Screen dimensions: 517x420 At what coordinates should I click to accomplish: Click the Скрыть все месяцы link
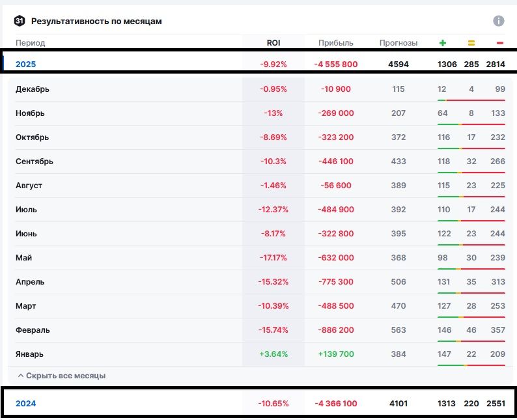[x=65, y=376]
